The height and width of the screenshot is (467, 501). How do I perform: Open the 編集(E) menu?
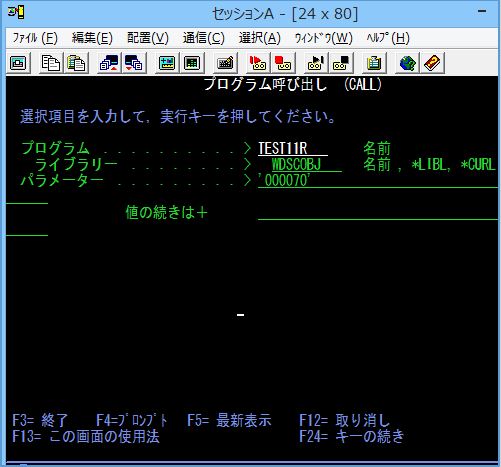click(x=92, y=38)
